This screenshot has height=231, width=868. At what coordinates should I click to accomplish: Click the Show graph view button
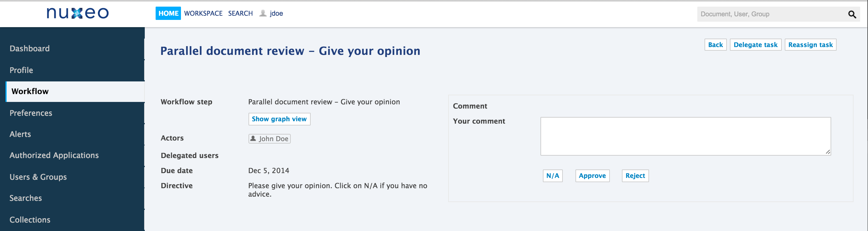pos(279,119)
